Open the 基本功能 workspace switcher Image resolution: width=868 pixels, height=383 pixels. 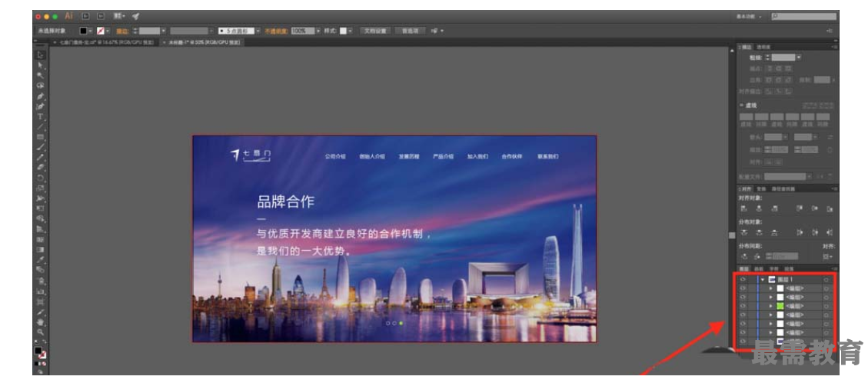click(x=749, y=17)
